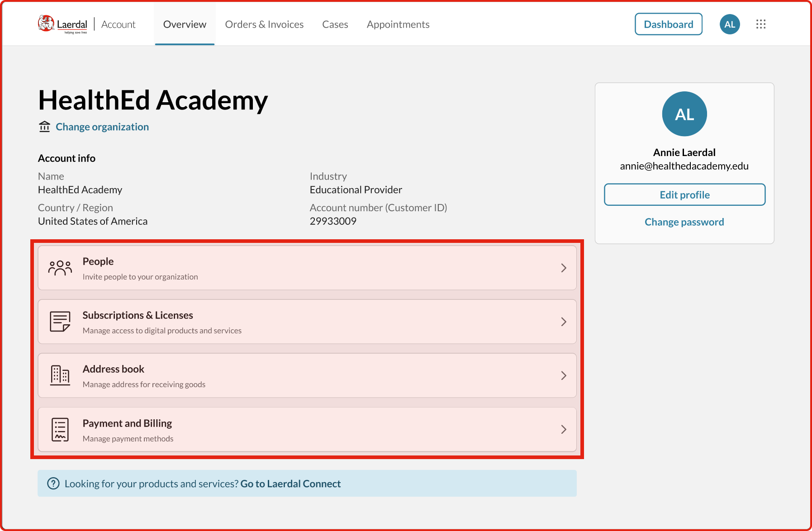Expand the Address book chevron arrow
Image resolution: width=812 pixels, height=531 pixels.
[564, 375]
